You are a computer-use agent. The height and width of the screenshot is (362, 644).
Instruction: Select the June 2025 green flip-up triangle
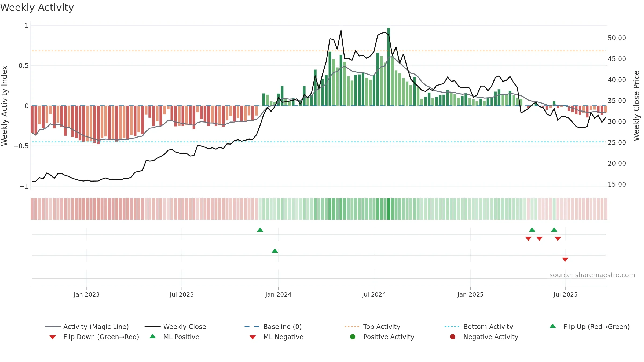click(x=554, y=230)
